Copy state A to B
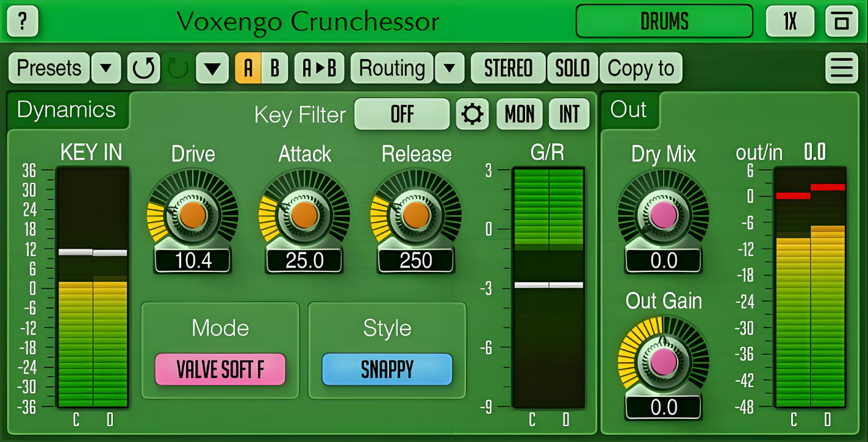Screen dimensions: 868x442 pos(320,68)
